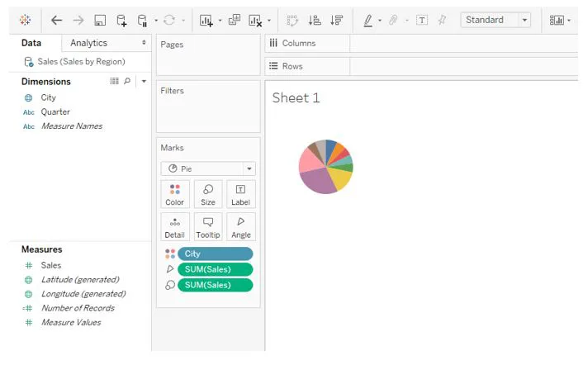This screenshot has height=365, width=588.
Task: Click the Fix Axes pin icon
Action: click(442, 20)
